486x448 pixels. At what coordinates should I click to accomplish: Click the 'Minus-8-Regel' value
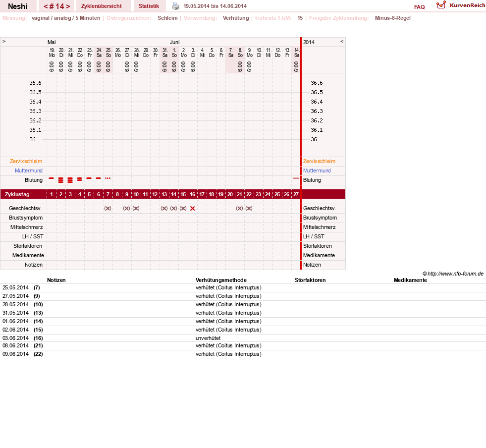click(393, 18)
